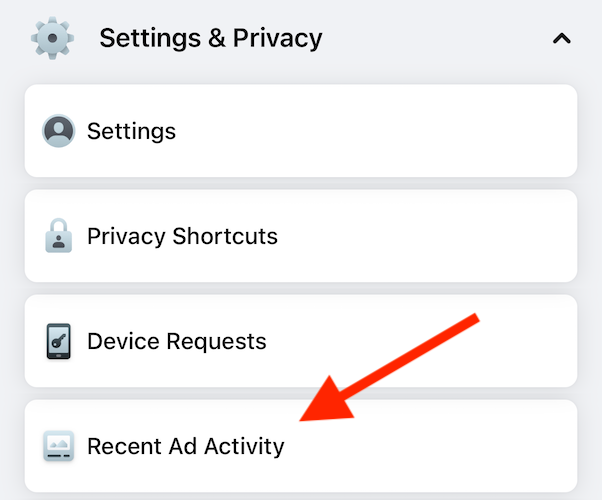Click the empty right side of Settings card
Viewport: 602px width, 500px height.
pyautogui.click(x=450, y=131)
